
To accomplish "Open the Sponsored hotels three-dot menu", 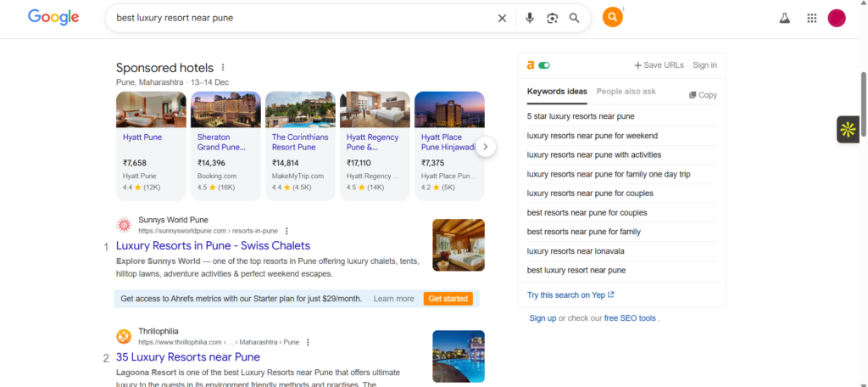I will click(x=224, y=68).
